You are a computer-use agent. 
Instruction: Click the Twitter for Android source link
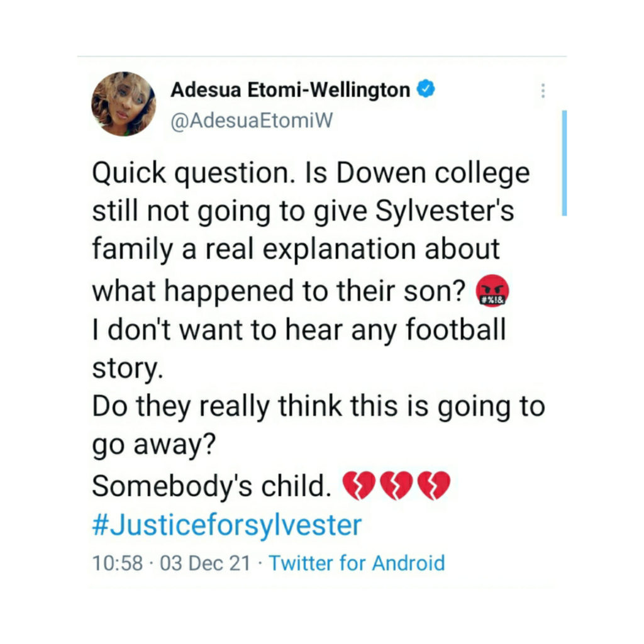tap(357, 562)
